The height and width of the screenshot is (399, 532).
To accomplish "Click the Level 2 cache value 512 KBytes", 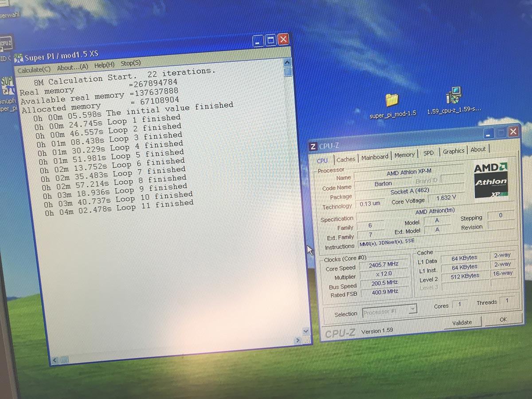I will click(x=465, y=276).
